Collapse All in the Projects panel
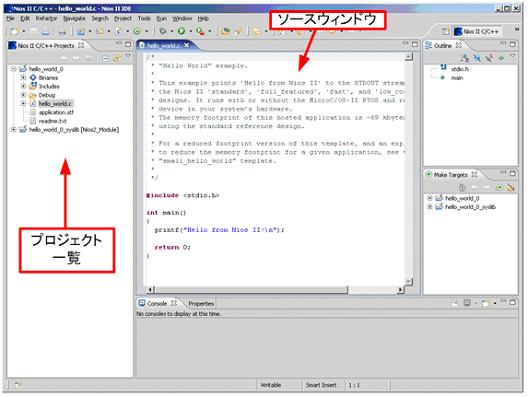 (x=105, y=59)
